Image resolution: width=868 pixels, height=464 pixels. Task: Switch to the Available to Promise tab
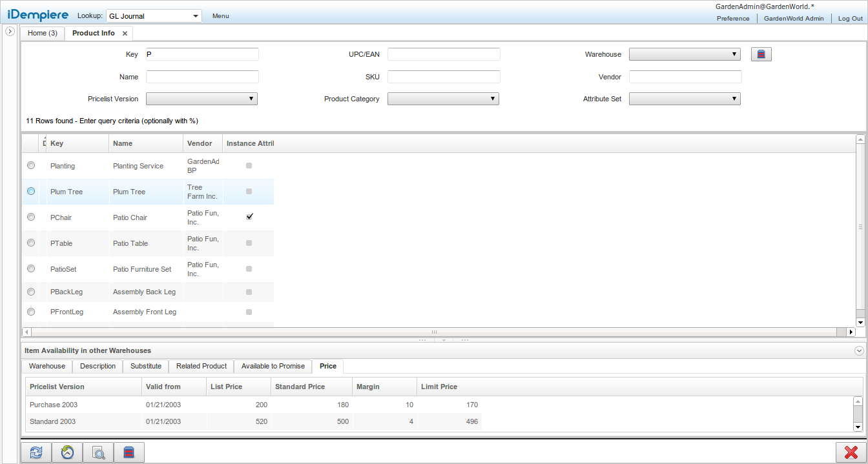coord(273,366)
